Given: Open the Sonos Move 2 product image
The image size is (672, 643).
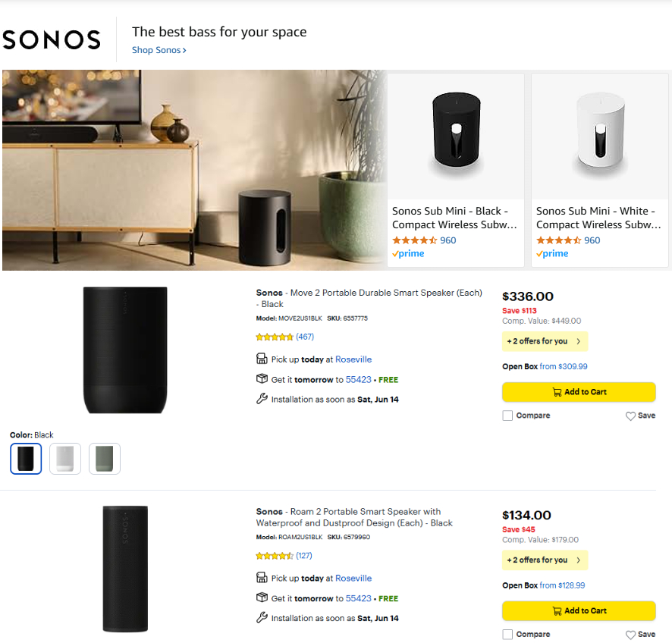Looking at the screenshot, I should click(124, 350).
